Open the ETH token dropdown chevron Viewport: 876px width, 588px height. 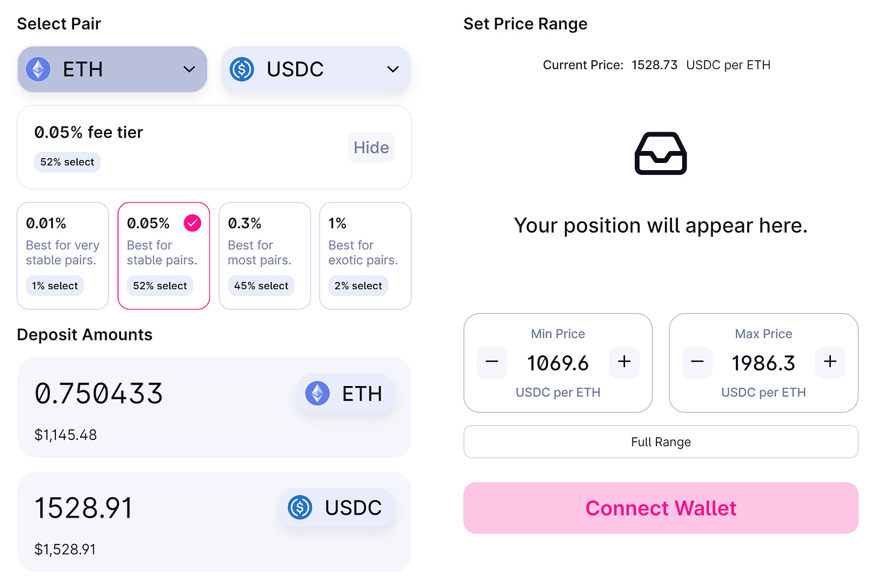tap(190, 70)
